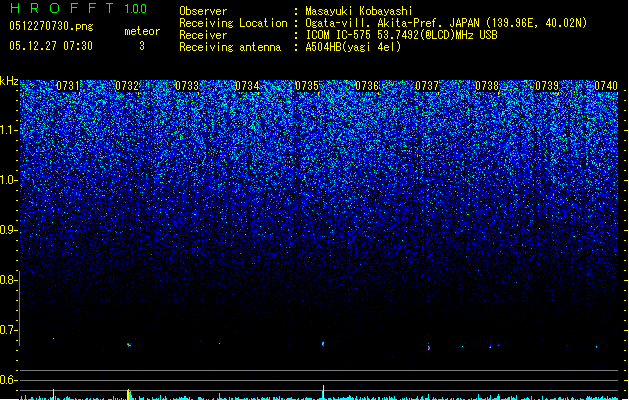This screenshot has height=400, width=629.
Task: Click the Receiver label
Action: [x=203, y=35]
